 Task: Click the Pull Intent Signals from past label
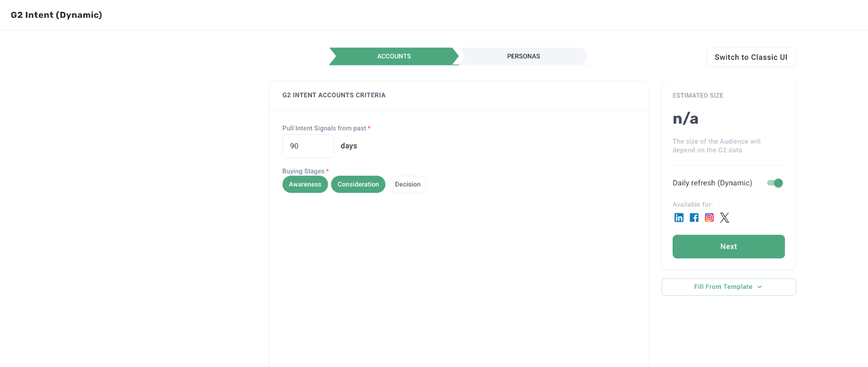point(324,128)
